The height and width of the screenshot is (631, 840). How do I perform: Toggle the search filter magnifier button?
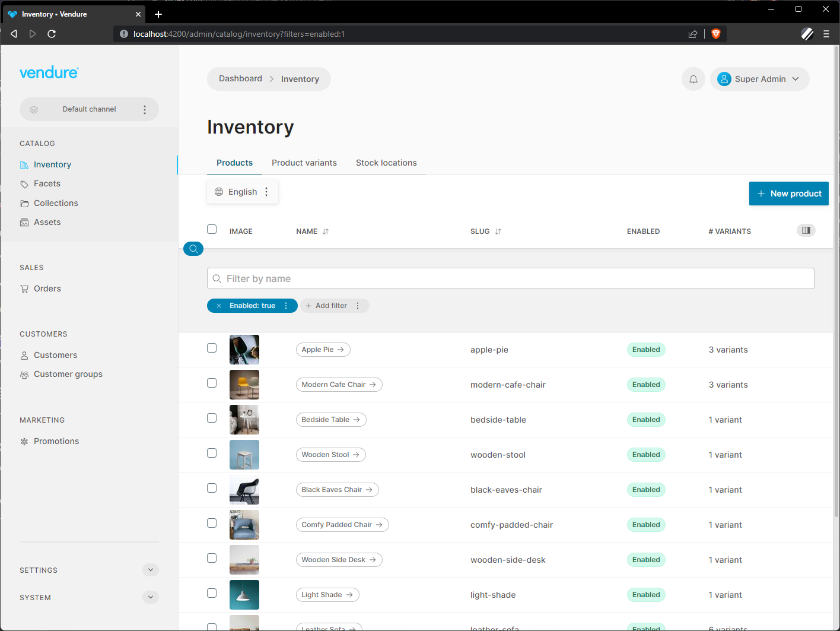pyautogui.click(x=193, y=249)
